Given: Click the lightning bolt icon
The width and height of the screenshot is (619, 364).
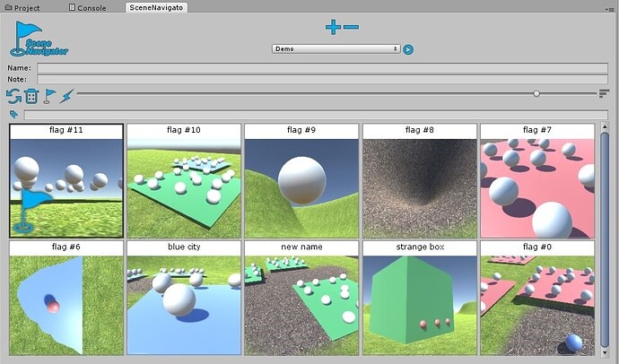Looking at the screenshot, I should coord(66,96).
